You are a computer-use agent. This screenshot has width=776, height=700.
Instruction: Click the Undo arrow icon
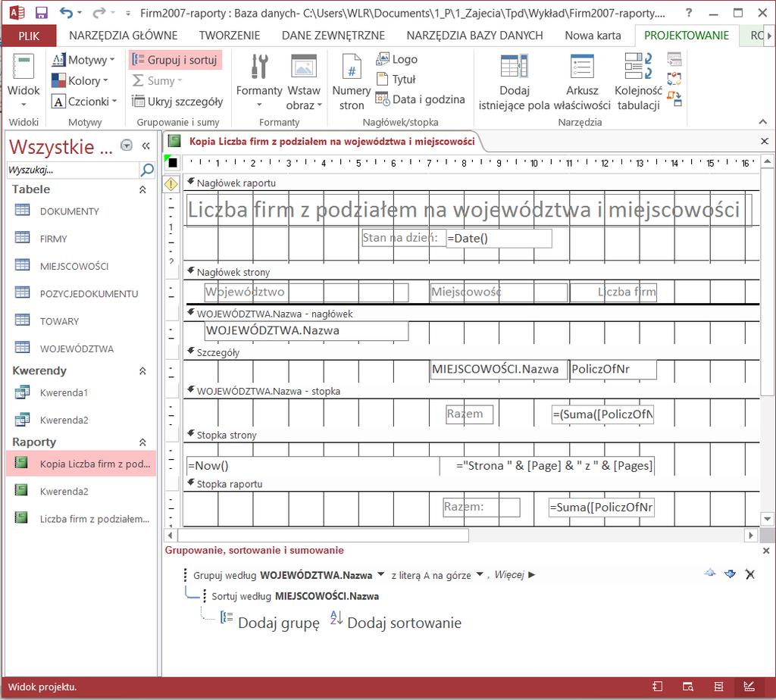coord(65,12)
